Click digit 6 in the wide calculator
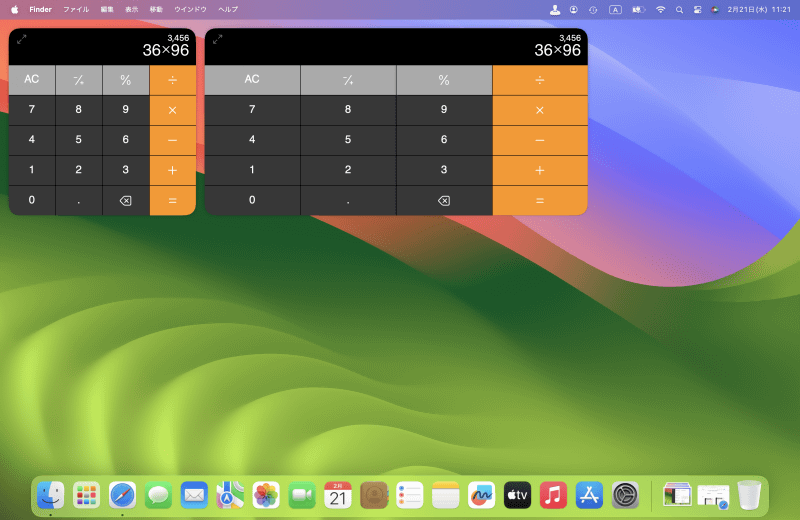800x520 pixels. coord(444,140)
